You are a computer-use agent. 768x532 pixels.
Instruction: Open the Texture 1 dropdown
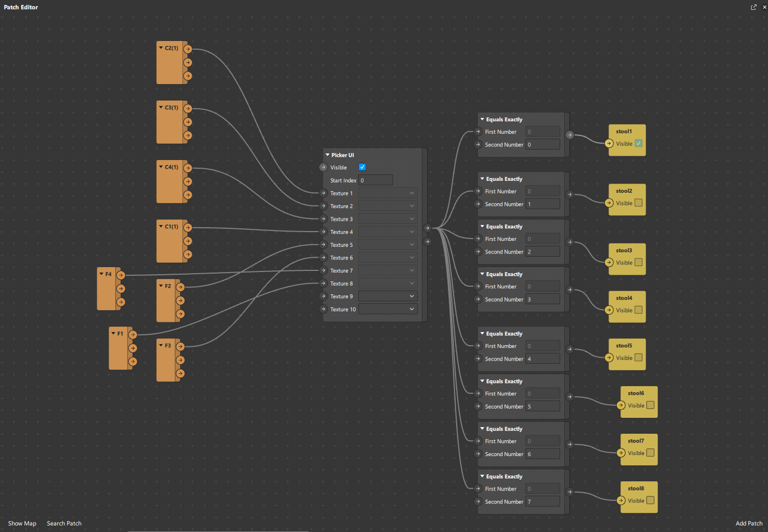point(388,193)
